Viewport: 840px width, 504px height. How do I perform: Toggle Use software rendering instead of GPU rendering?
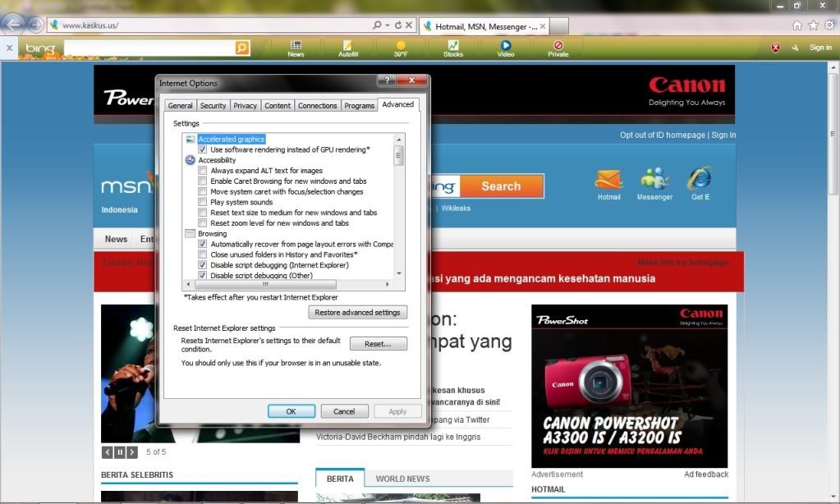tap(203, 149)
